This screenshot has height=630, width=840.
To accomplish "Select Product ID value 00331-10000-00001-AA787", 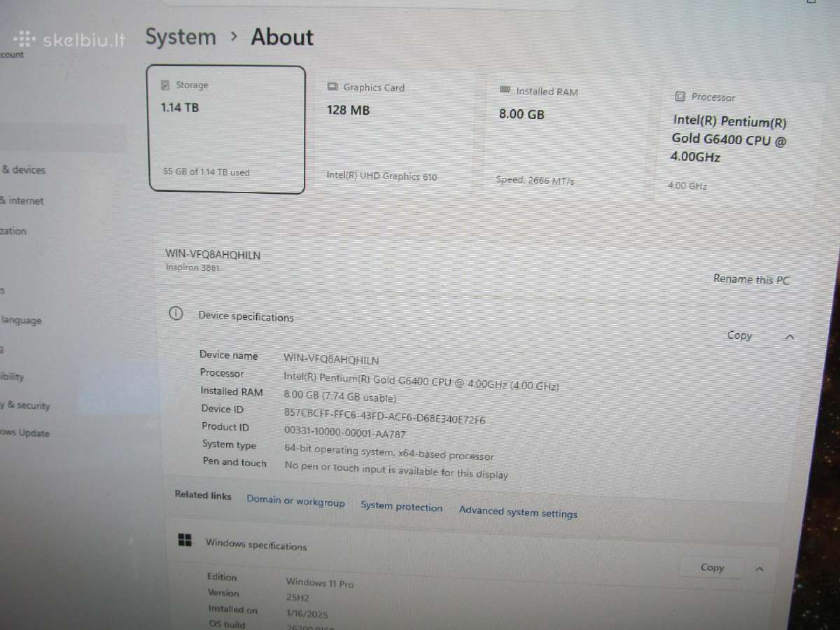I will pos(344,433).
